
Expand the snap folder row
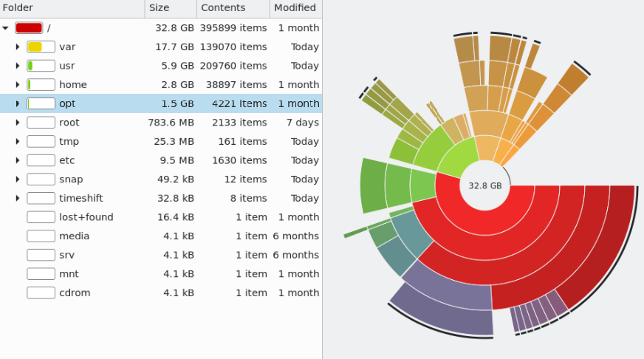(x=18, y=179)
